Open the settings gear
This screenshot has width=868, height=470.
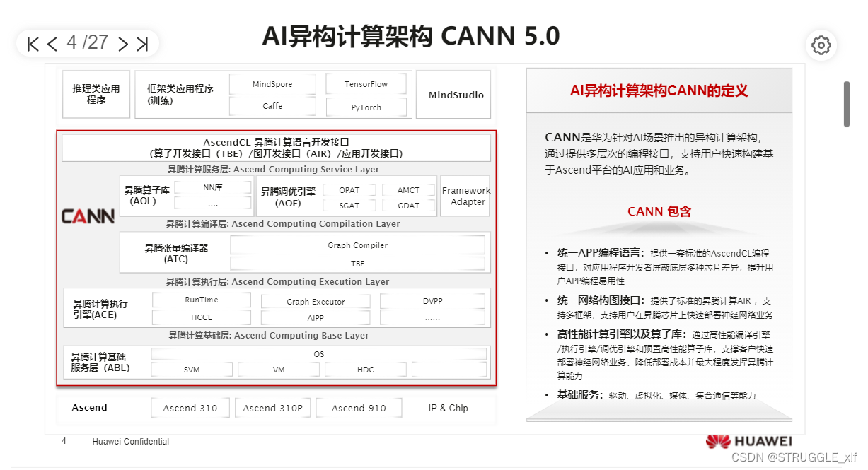pyautogui.click(x=821, y=45)
